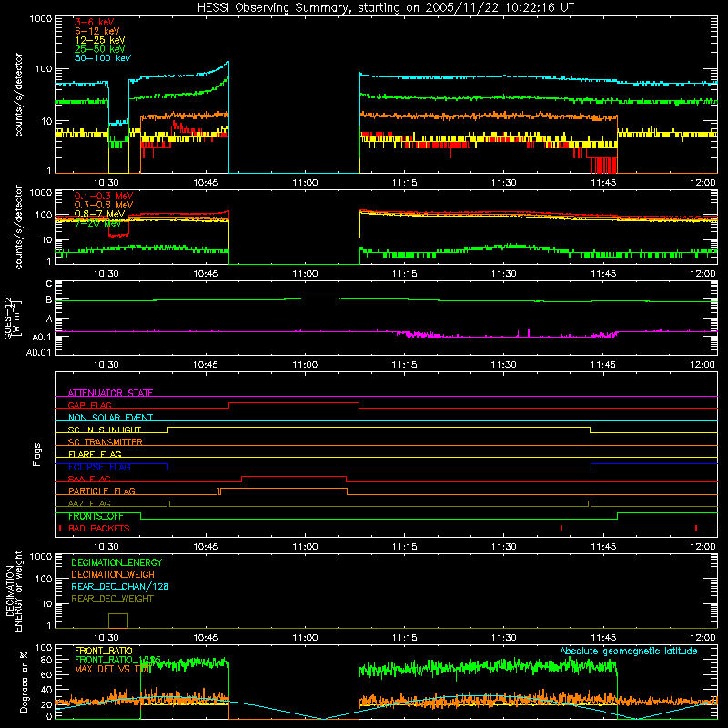The height and width of the screenshot is (728, 728).
Task: Select the BAD_PACKETS flag label
Action: (99, 528)
